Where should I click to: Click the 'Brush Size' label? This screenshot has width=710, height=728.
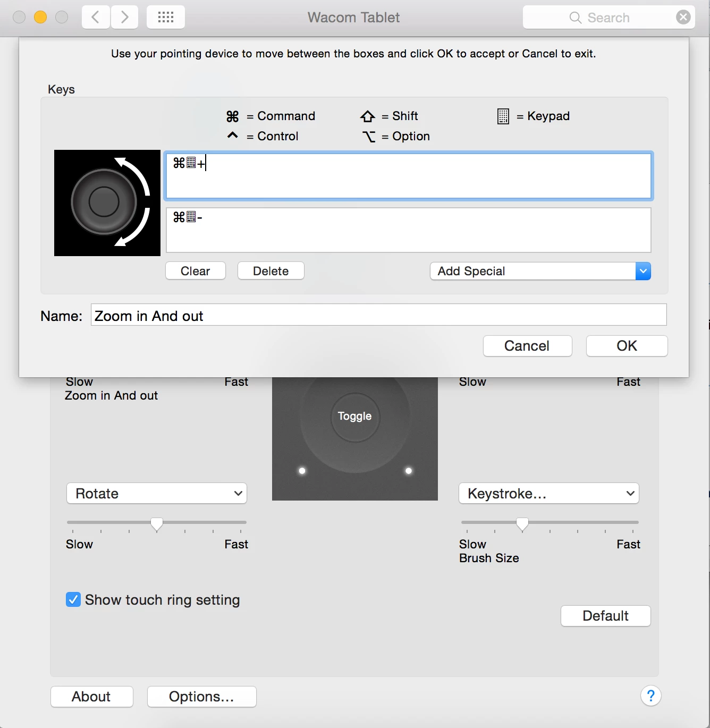(489, 558)
